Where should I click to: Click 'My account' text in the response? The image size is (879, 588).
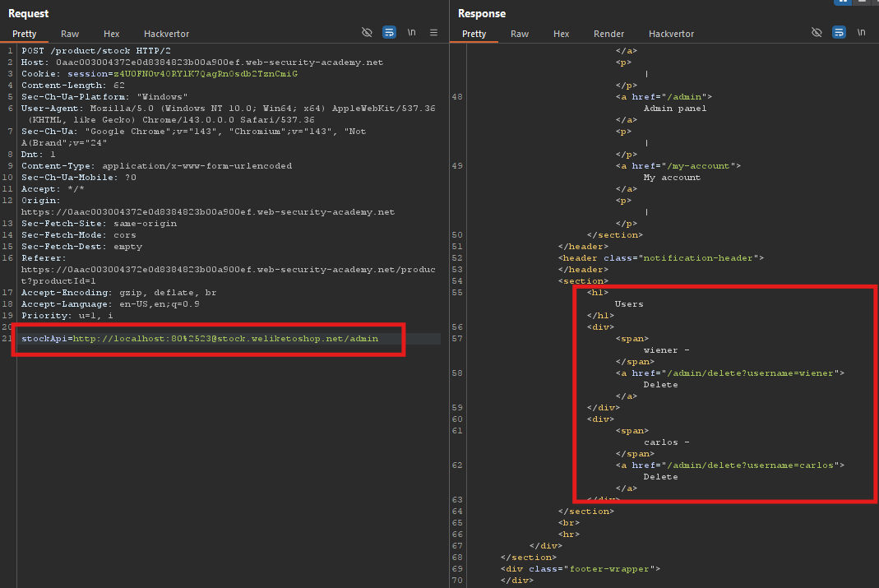point(672,177)
